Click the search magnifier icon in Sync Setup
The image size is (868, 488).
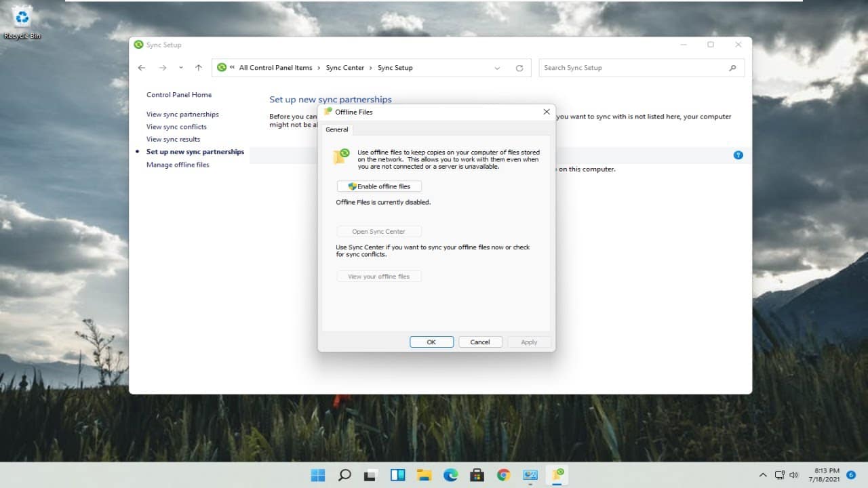coord(732,68)
